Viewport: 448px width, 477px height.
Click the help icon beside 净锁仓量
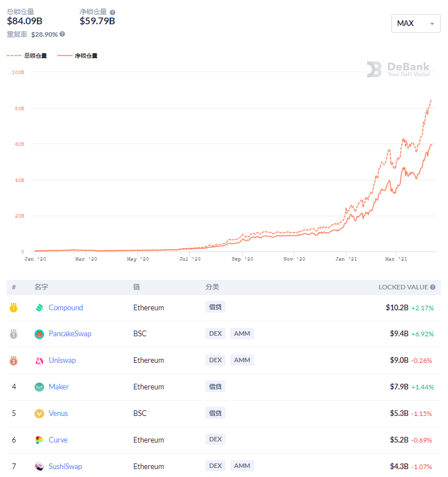point(113,12)
